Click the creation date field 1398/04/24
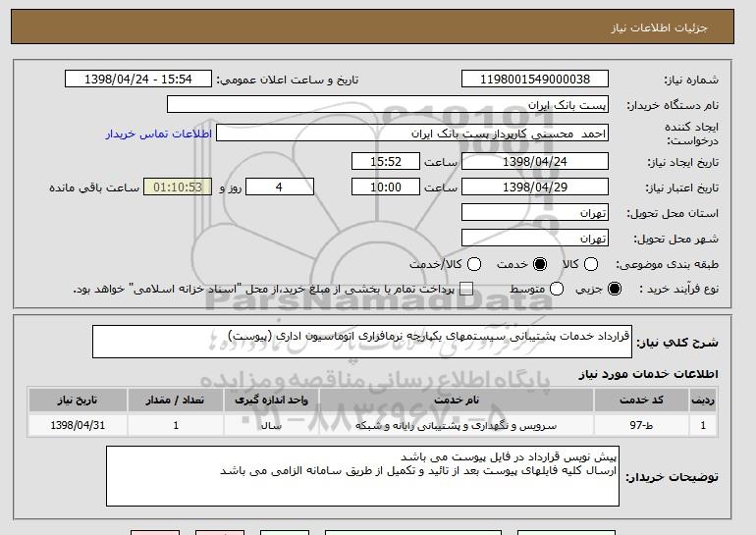Image resolution: width=756 pixels, height=535 pixels. point(535,161)
